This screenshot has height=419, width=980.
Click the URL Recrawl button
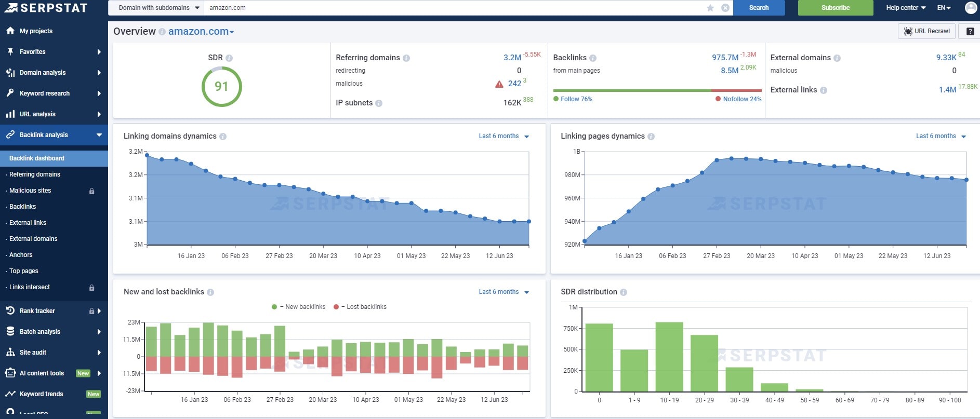[926, 31]
